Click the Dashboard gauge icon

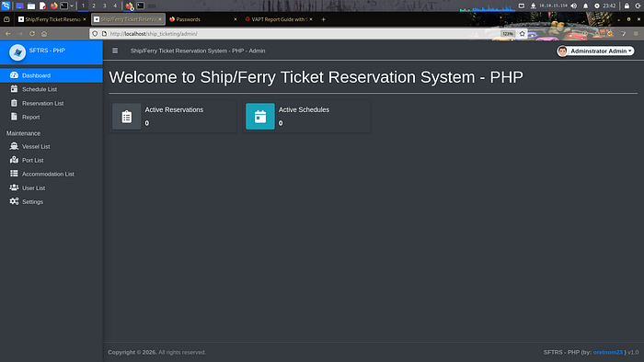pos(14,75)
